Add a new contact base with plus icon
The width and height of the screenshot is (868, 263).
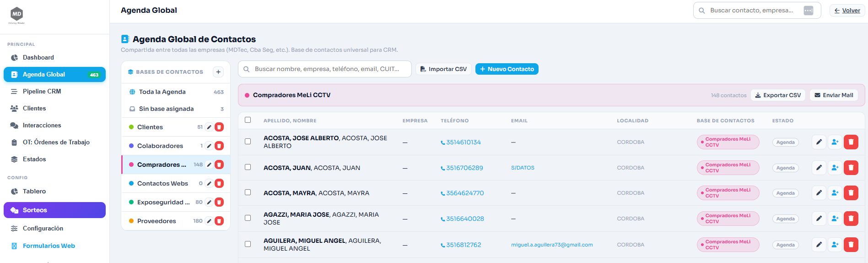click(218, 72)
